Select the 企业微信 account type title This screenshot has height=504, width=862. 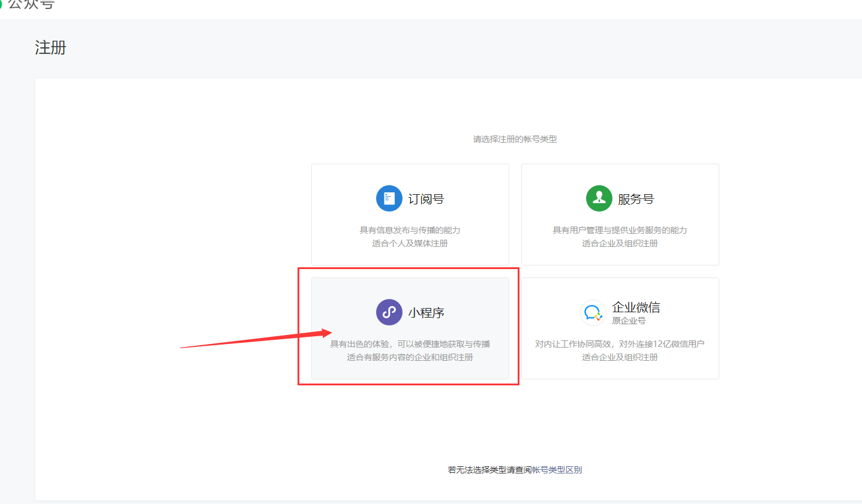[x=636, y=307]
